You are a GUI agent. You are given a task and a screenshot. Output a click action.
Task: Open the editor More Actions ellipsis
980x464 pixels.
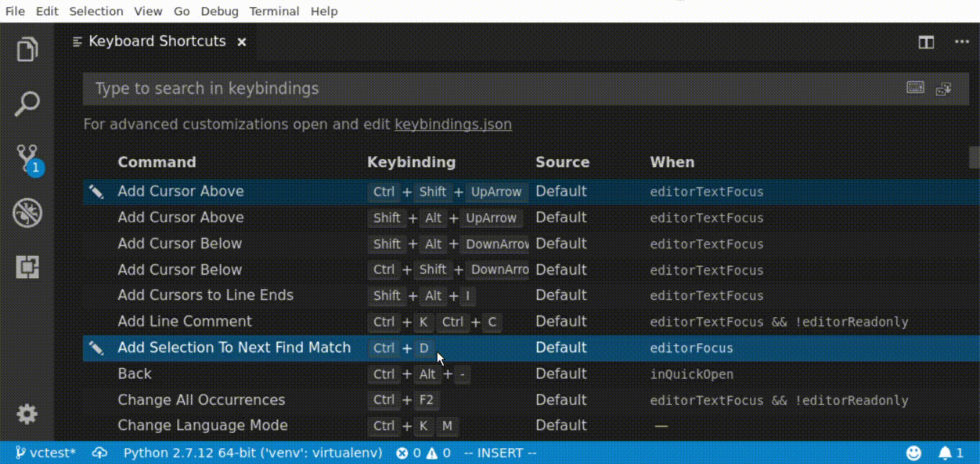(962, 43)
